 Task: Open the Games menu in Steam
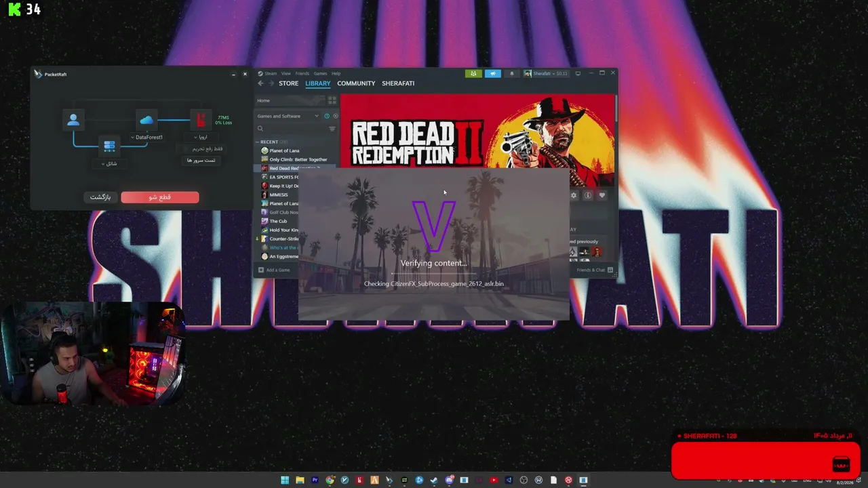click(x=320, y=73)
